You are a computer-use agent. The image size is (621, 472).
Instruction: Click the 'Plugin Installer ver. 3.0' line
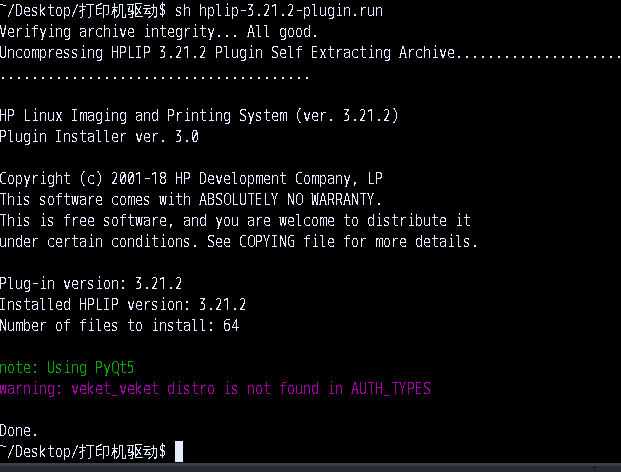(x=99, y=137)
